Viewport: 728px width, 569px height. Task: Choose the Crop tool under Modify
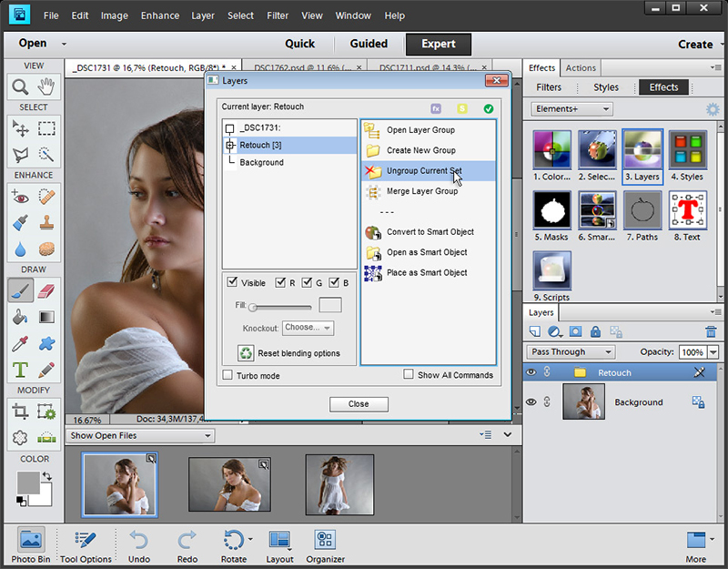click(20, 412)
